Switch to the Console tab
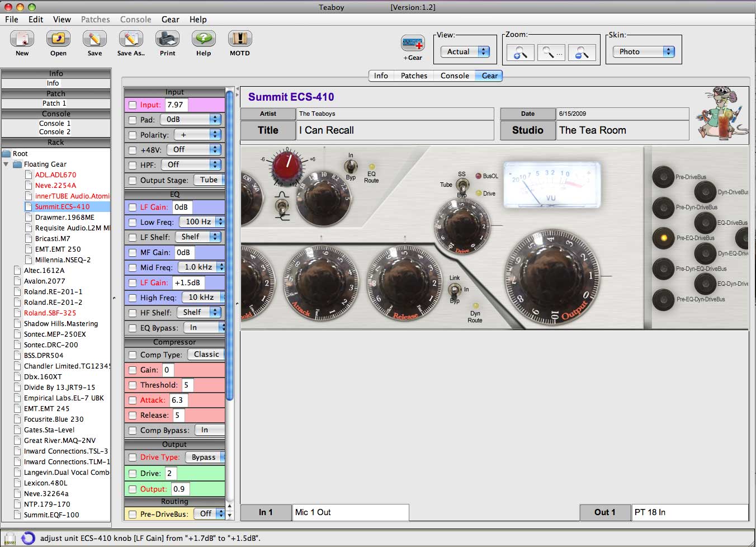 coord(455,76)
